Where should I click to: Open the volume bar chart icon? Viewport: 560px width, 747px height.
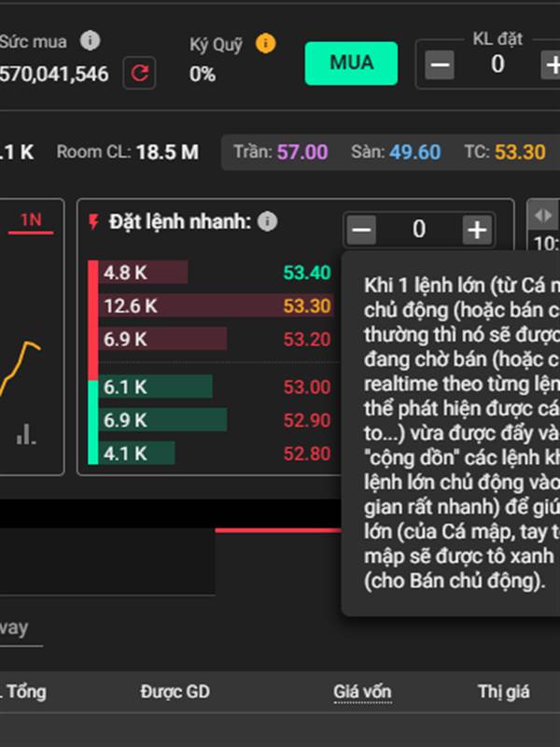click(26, 434)
